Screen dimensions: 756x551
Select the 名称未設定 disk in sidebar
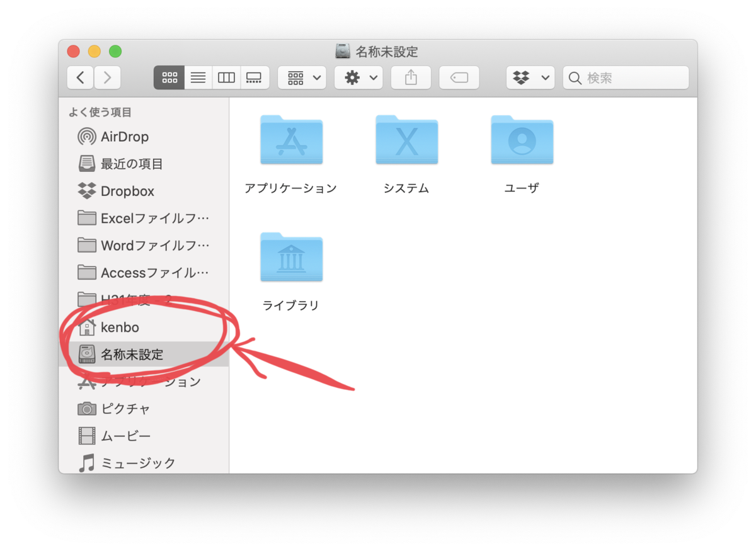pos(144,354)
